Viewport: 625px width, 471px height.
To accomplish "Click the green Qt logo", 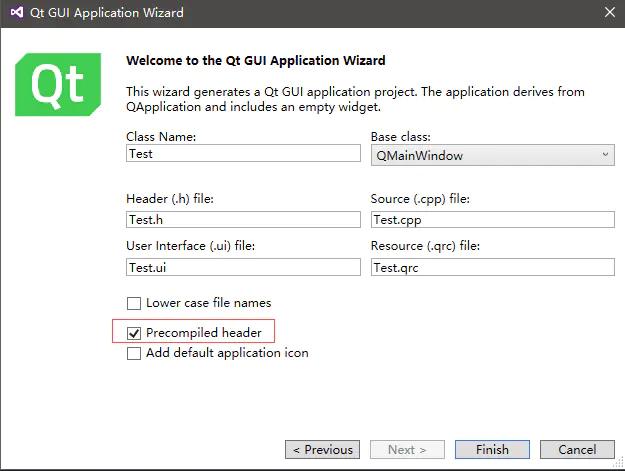I will click(58, 84).
